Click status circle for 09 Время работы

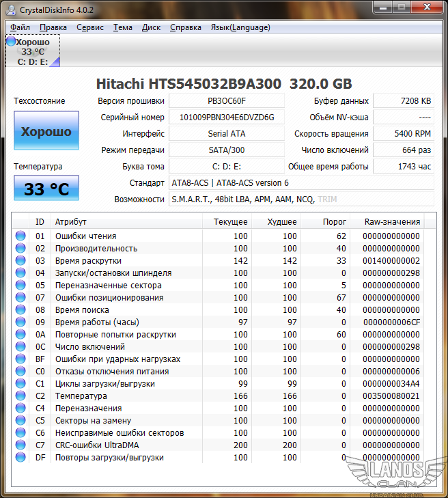coord(20,322)
